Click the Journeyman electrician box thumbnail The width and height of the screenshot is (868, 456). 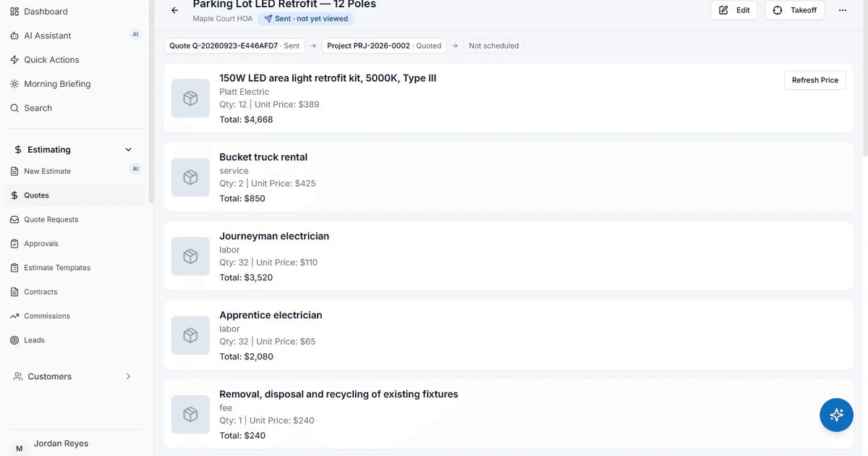[190, 256]
